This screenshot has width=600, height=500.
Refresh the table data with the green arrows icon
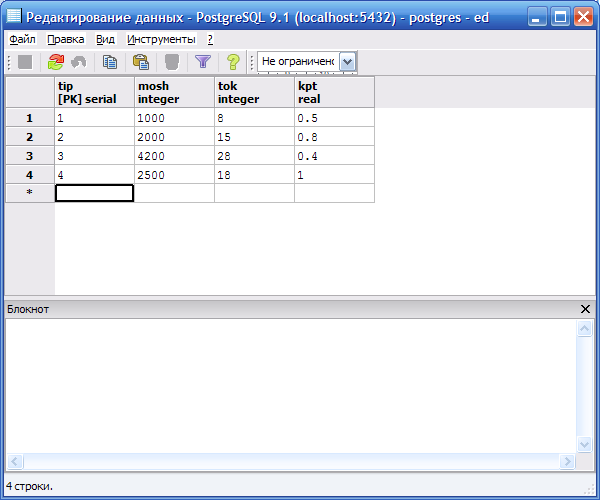56,62
